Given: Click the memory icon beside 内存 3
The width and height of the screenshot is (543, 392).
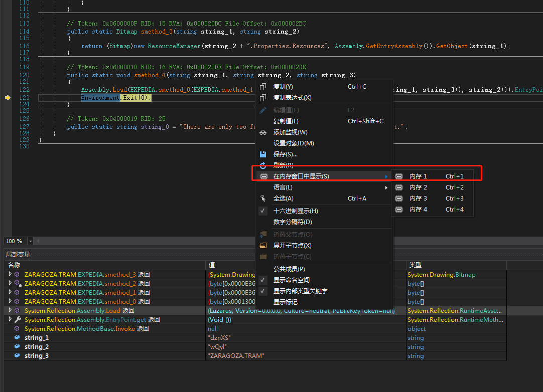Looking at the screenshot, I should pos(399,199).
